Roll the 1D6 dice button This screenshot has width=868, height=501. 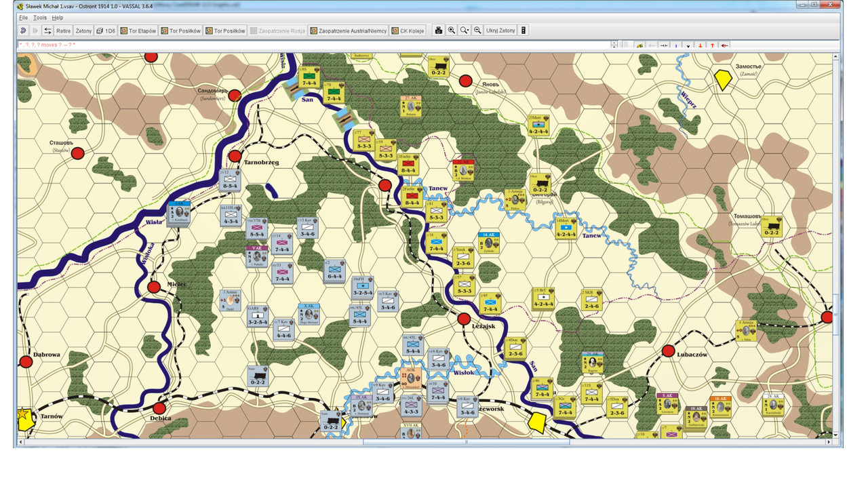pos(106,31)
